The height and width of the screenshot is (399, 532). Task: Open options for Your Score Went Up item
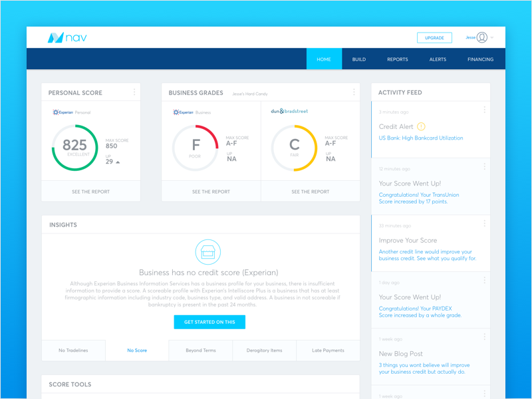[485, 166]
